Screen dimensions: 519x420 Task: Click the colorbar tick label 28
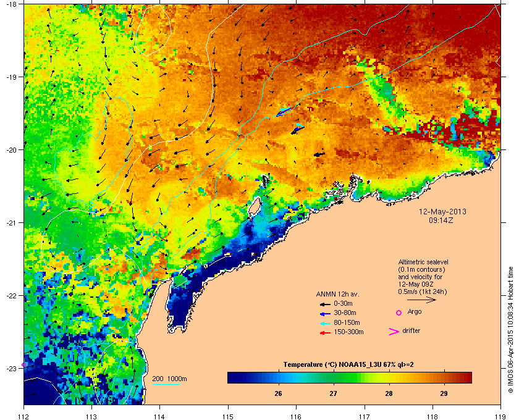389,393
